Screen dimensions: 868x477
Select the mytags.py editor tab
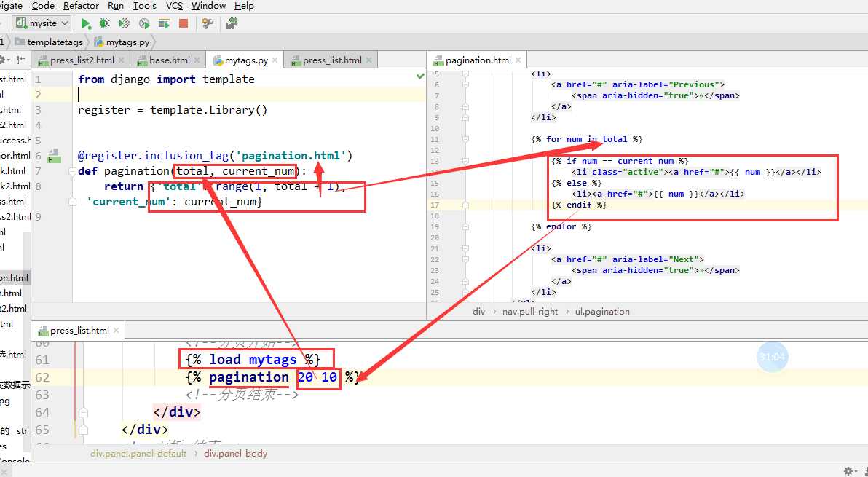246,60
